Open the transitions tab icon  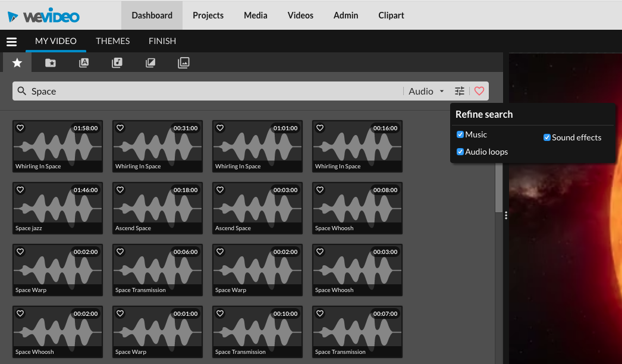point(150,62)
